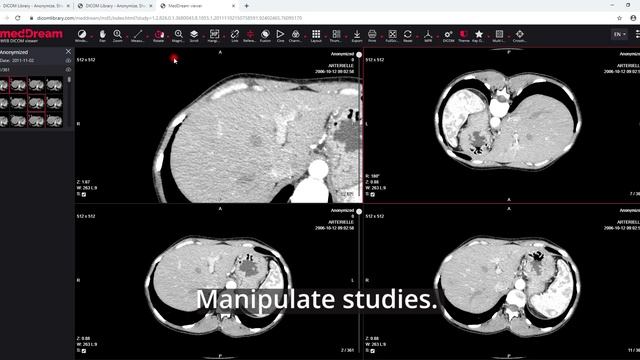640x360 pixels.
Task: Toggle S checkbox in bottom-right viewport
Action: tap(372, 351)
